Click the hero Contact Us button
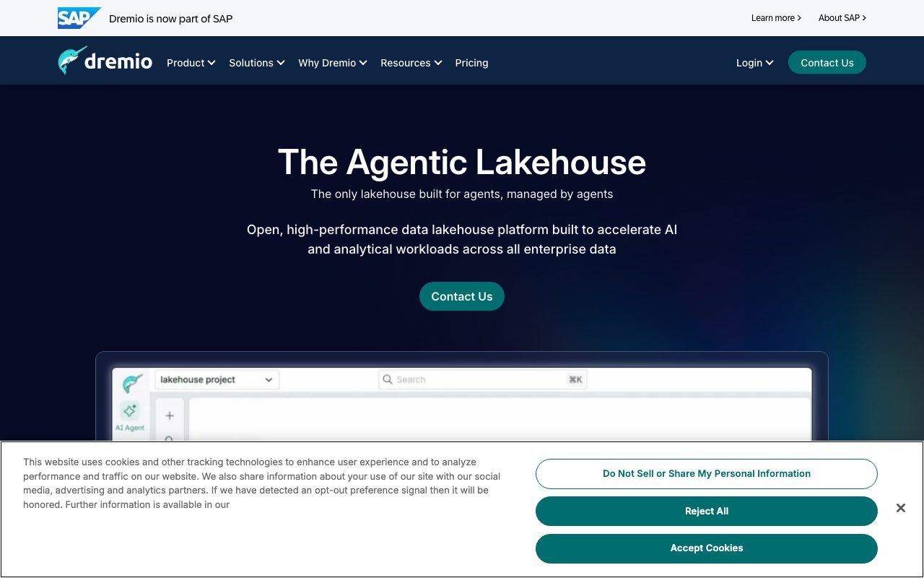Image resolution: width=924 pixels, height=578 pixels. (x=462, y=296)
